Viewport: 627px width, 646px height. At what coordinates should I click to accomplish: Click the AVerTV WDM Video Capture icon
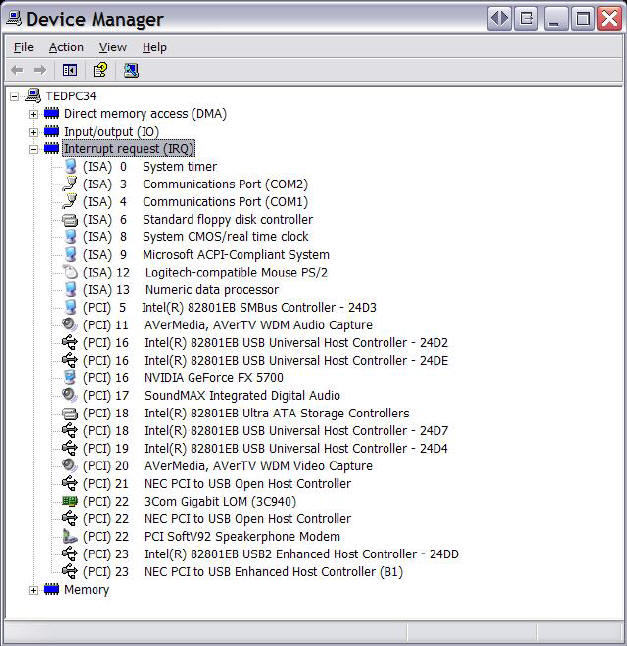[69, 466]
